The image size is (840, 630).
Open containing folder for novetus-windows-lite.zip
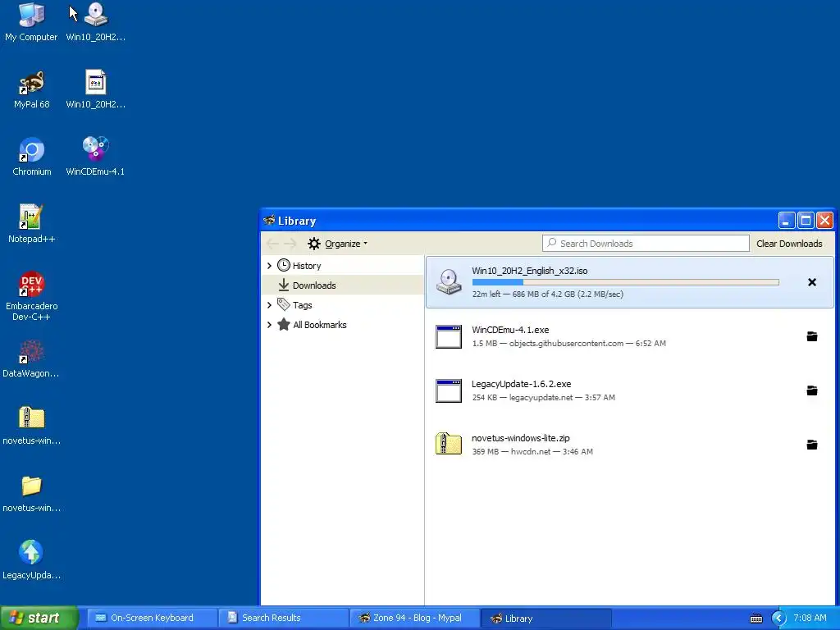(811, 445)
